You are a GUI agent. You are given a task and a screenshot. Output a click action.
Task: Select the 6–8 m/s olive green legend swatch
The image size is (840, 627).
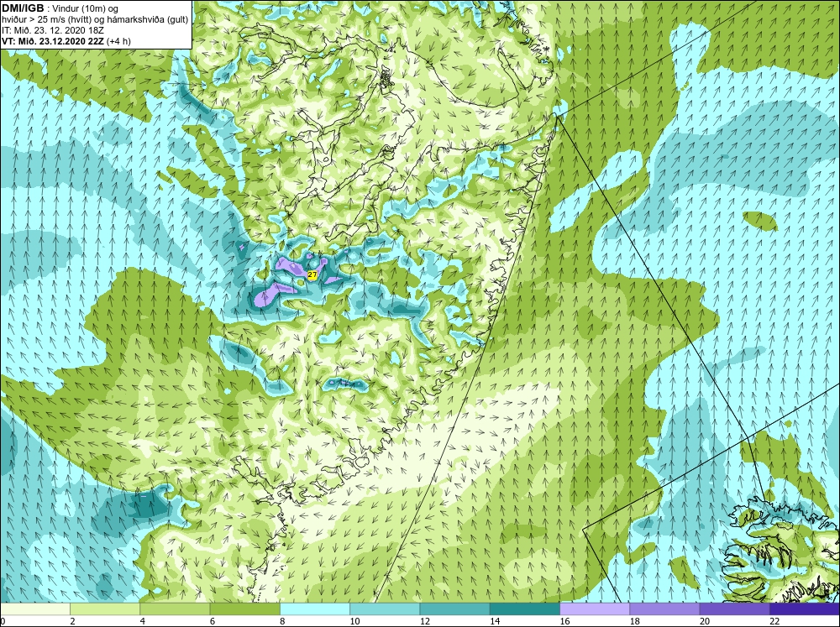click(x=244, y=609)
